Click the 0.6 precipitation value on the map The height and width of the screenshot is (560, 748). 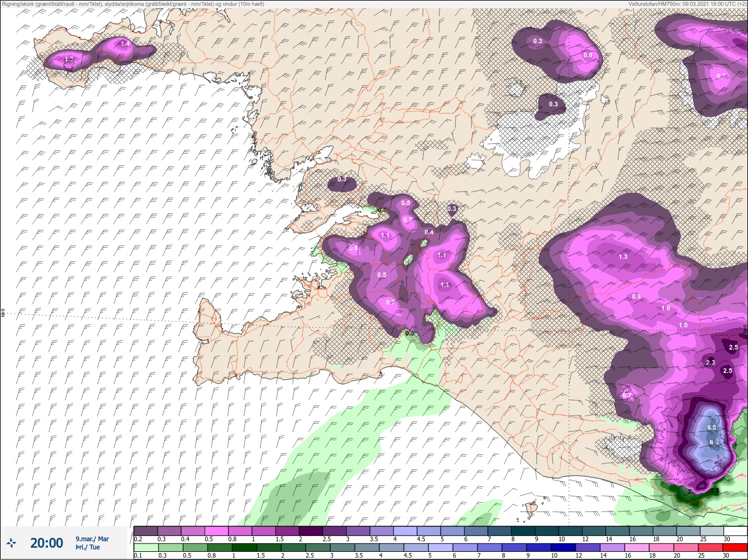[353, 248]
